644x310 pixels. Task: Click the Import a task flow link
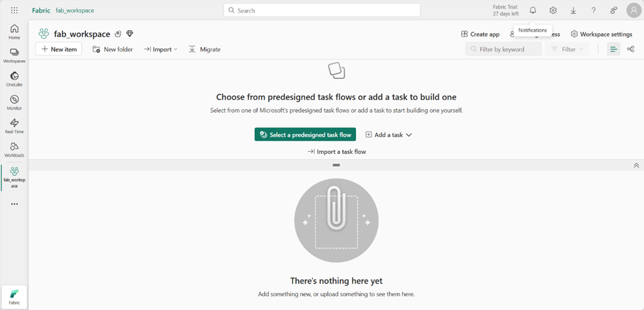click(x=337, y=152)
